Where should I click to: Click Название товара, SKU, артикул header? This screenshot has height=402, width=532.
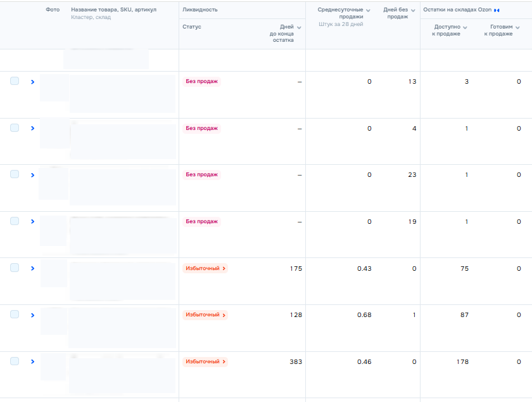(x=113, y=10)
